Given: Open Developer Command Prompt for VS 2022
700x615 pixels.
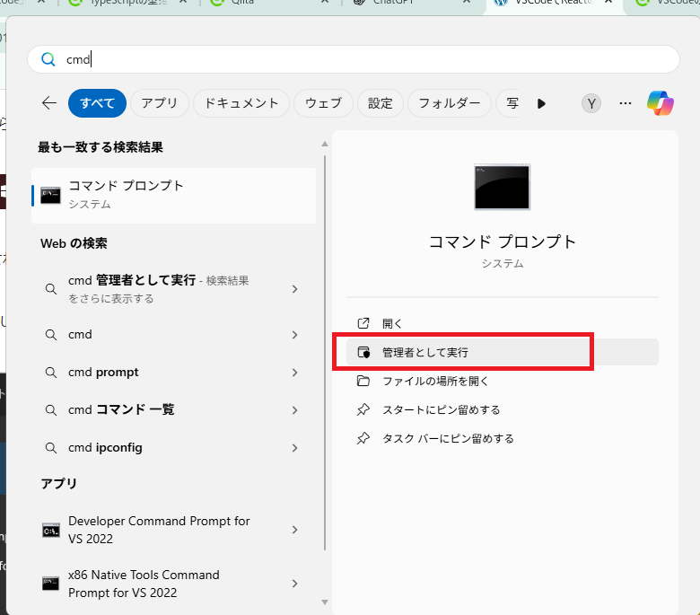Looking at the screenshot, I should point(159,530).
